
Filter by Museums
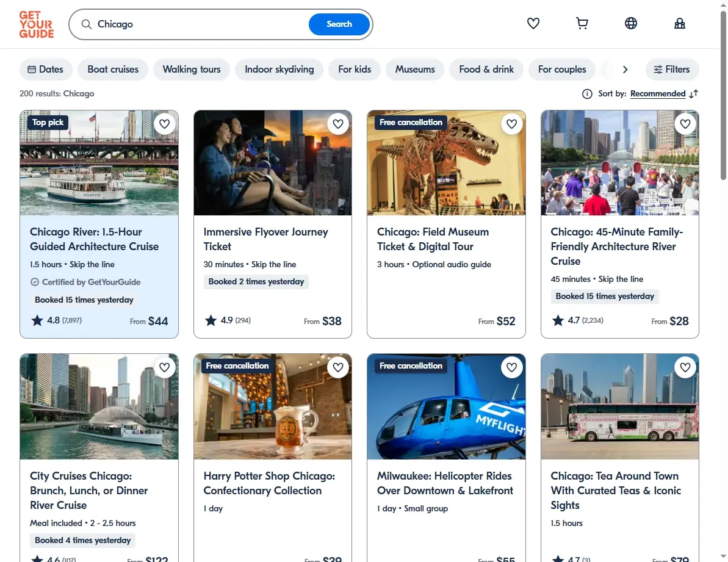pos(414,69)
